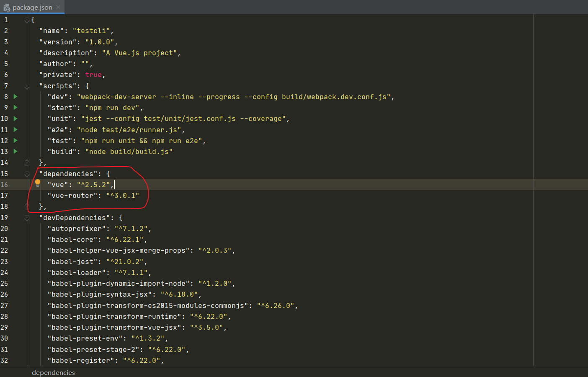Image resolution: width=588 pixels, height=377 pixels.
Task: Click "npm run unit && npm run e2e" value
Action: pos(142,141)
